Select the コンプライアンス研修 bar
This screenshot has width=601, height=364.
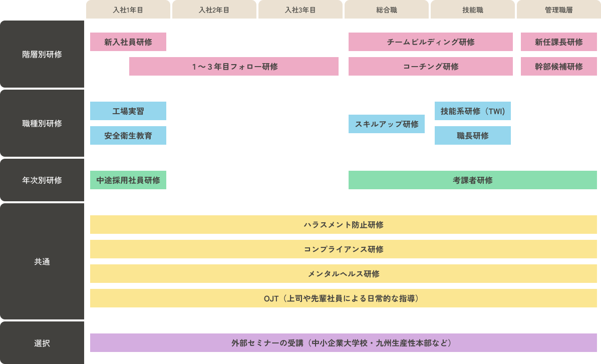click(344, 249)
